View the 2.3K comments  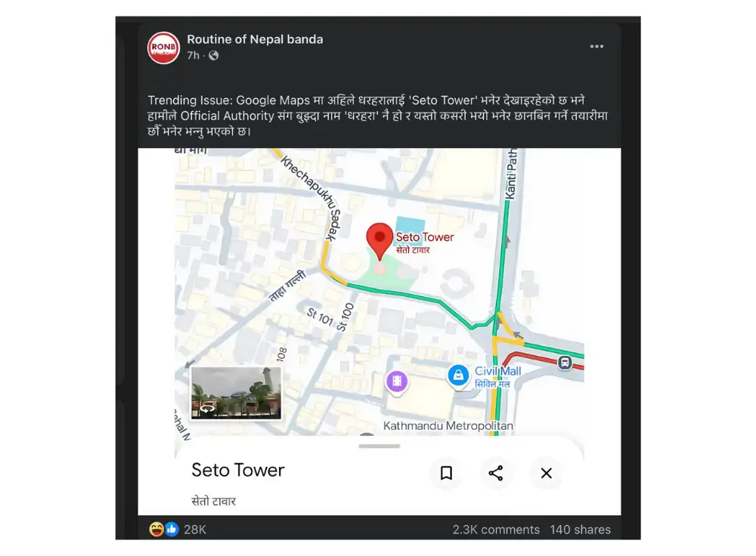496,530
